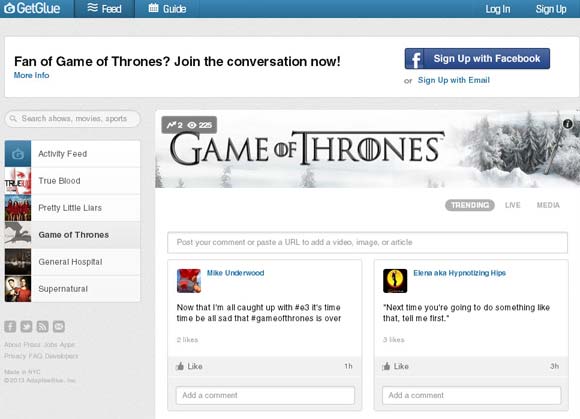
Task: Click the Supernatural thumbnail
Action: click(x=18, y=289)
